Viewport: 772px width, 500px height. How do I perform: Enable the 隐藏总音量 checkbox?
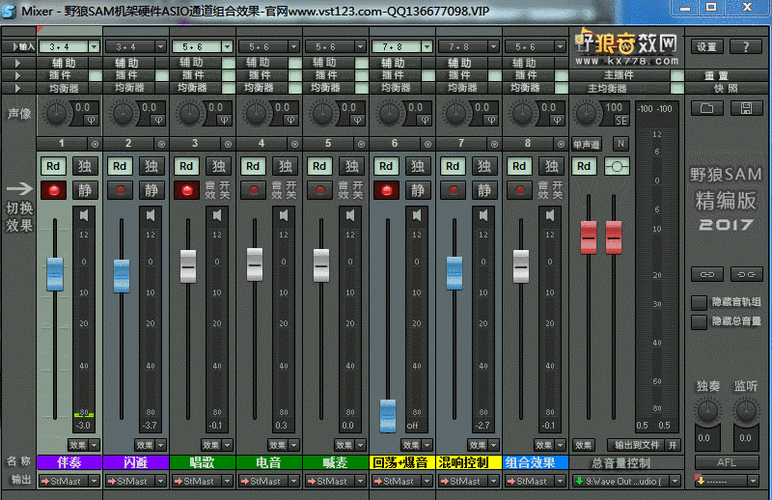pyautogui.click(x=699, y=322)
